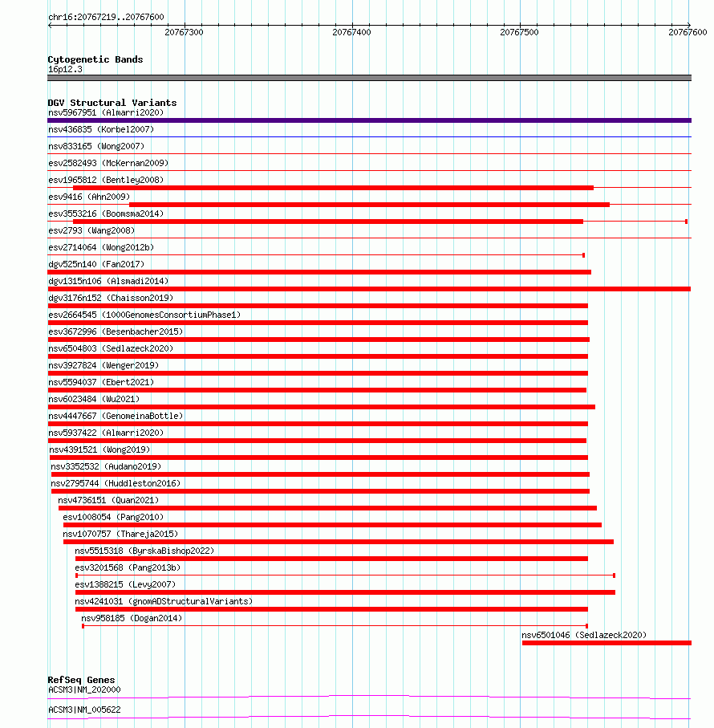Select esv2793 (Wang2008) variant entry
The image size is (714, 728).
[x=91, y=230]
